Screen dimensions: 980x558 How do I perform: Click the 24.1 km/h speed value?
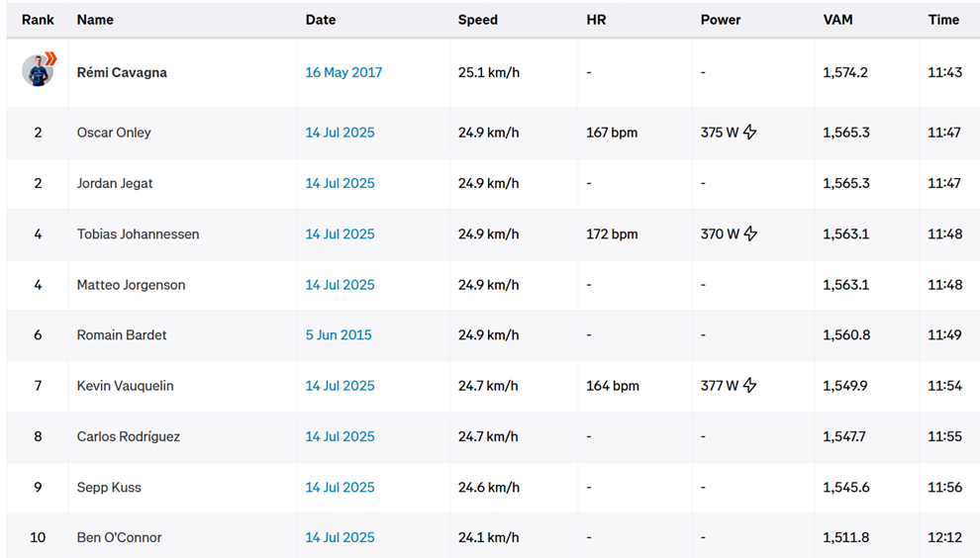tap(489, 537)
